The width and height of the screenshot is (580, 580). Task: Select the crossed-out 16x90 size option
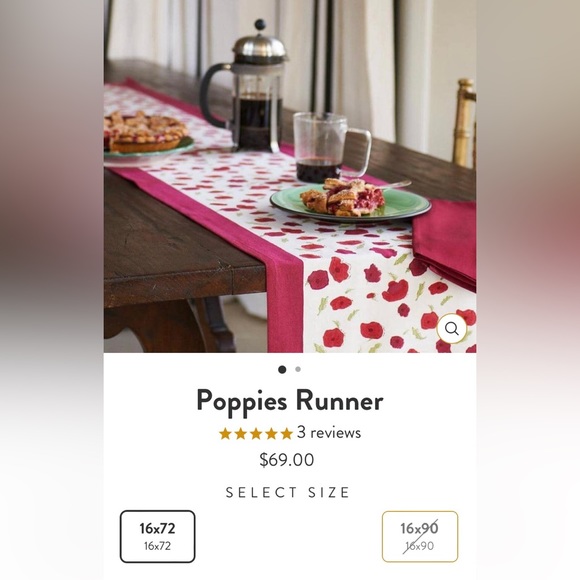point(420,536)
